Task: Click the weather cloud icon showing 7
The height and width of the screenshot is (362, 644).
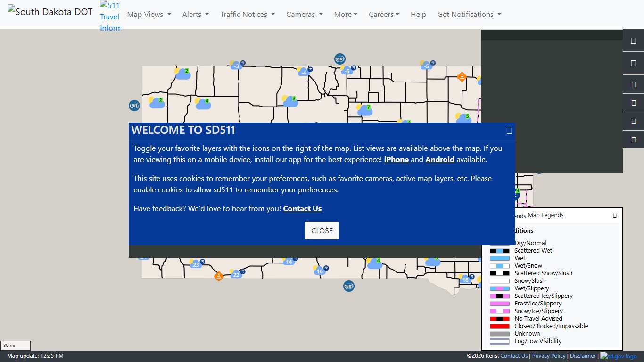Action: click(x=364, y=110)
